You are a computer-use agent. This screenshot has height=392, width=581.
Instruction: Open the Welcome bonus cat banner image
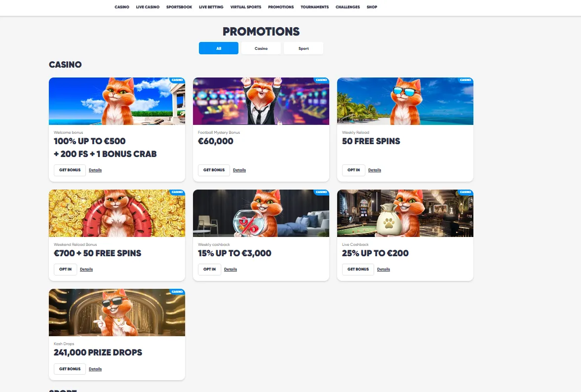(116, 101)
